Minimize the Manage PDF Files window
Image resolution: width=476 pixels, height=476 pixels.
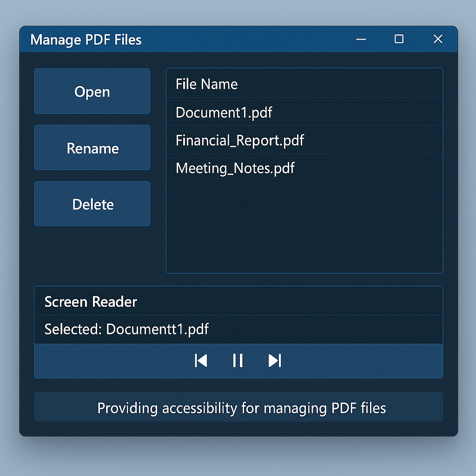pos(361,40)
